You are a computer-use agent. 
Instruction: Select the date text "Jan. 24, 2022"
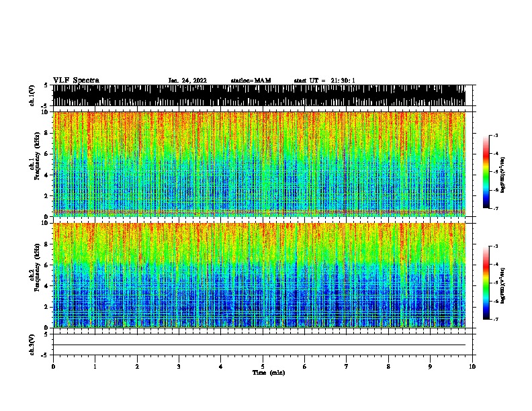(x=187, y=81)
